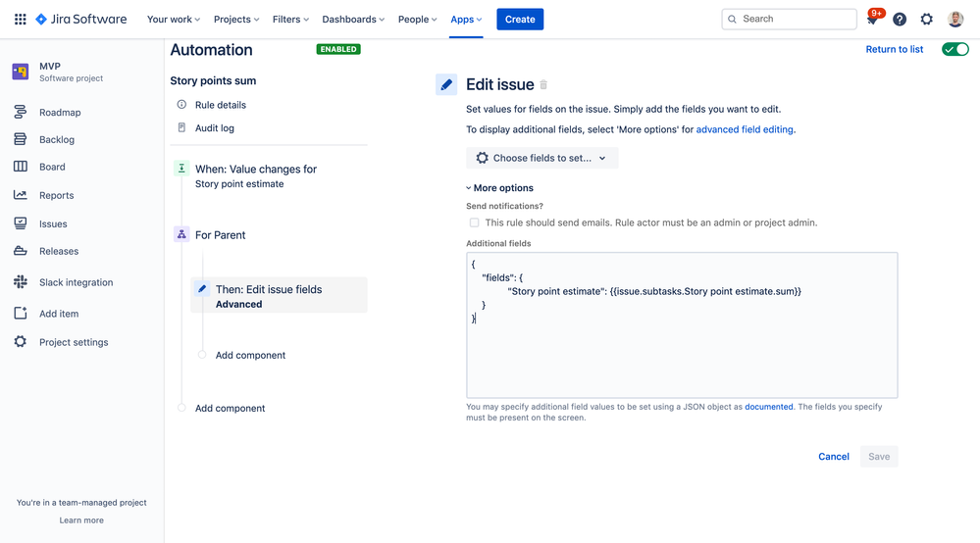Open Rule details
The width and height of the screenshot is (980, 543).
pos(220,105)
